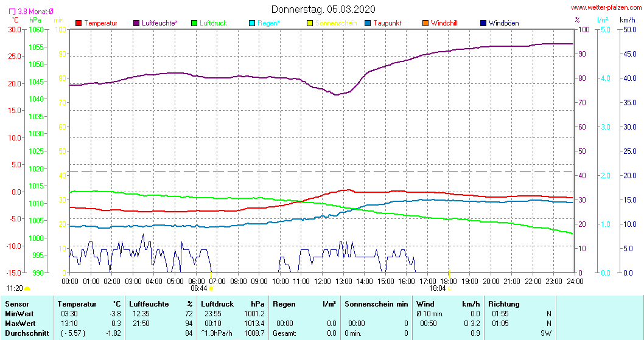The image size is (644, 340).
Task: Click the maximum temperature value 0.3
Action: 116,324
